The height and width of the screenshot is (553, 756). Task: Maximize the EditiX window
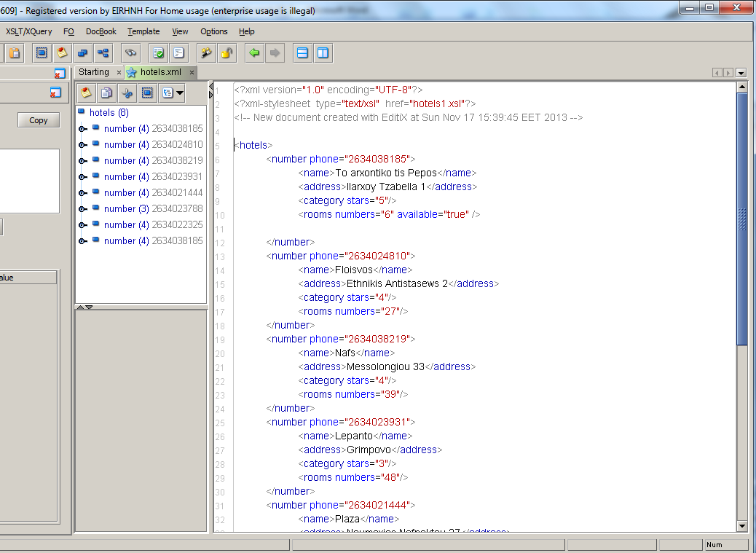(x=709, y=8)
